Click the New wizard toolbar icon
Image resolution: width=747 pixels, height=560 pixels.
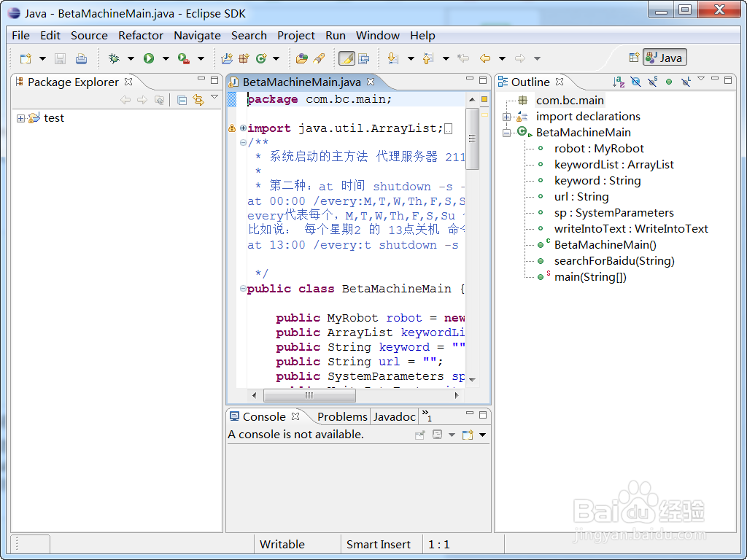[26, 58]
